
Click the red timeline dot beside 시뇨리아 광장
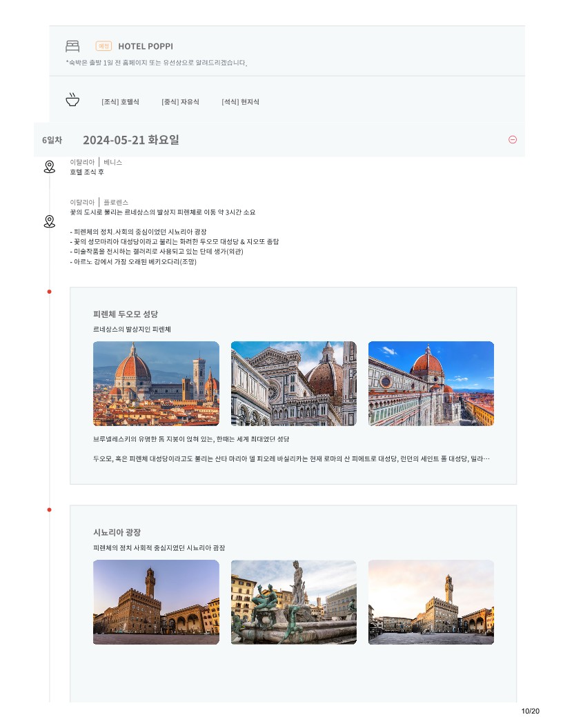click(49, 509)
